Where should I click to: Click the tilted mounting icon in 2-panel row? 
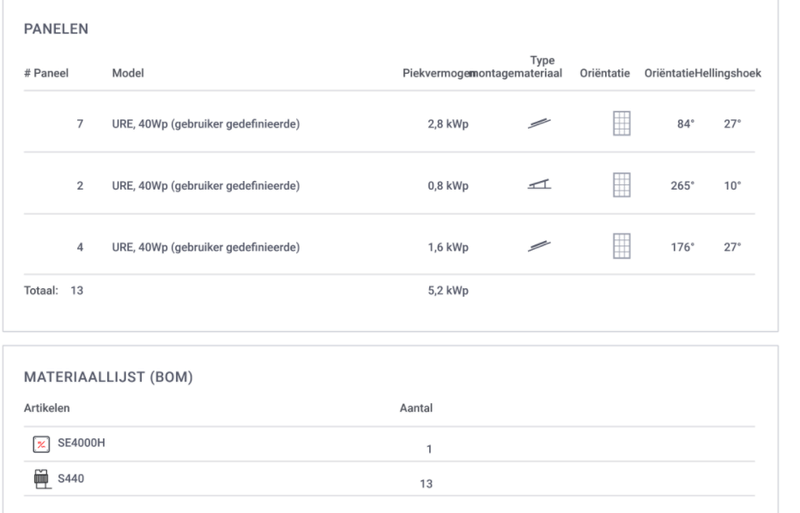pyautogui.click(x=538, y=184)
